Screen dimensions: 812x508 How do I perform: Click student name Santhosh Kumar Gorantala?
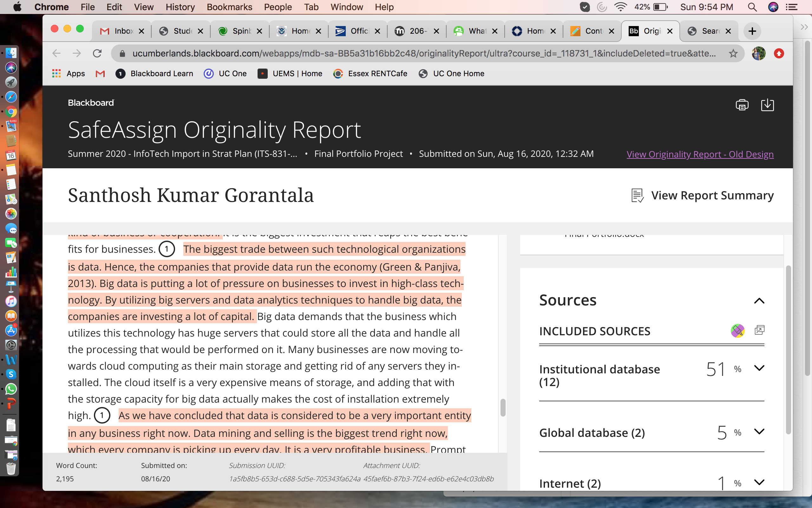pyautogui.click(x=191, y=195)
